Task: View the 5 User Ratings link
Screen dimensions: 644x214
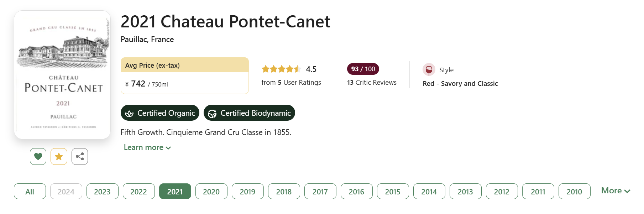Action: (x=291, y=82)
